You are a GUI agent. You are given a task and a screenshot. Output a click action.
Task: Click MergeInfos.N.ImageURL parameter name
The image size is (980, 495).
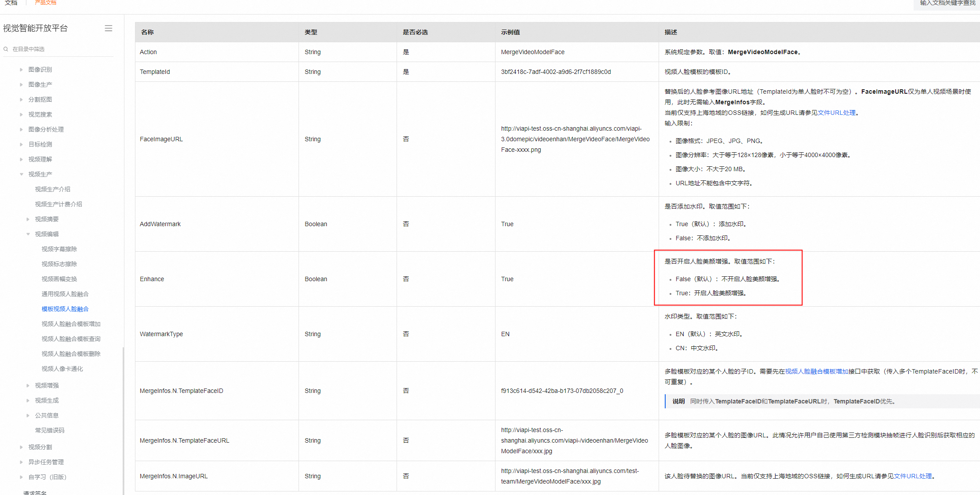point(174,476)
